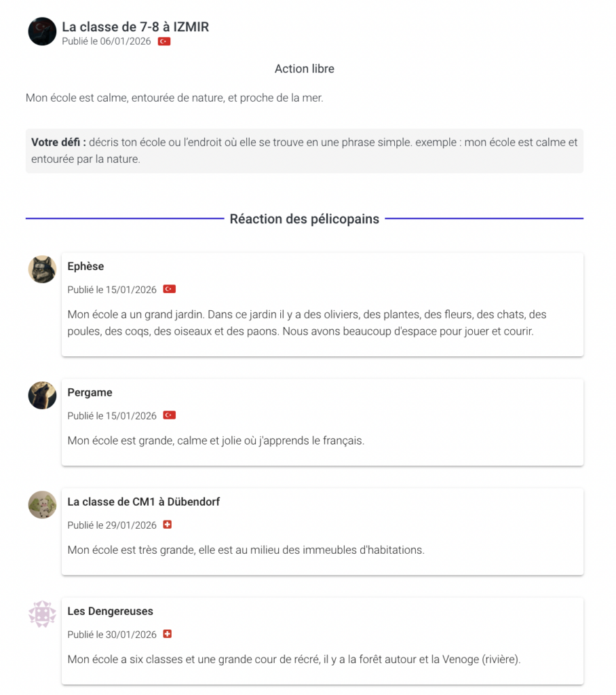Click the "Votre défi" challenge box
Image resolution: width=616 pixels, height=695 pixels.
304,151
